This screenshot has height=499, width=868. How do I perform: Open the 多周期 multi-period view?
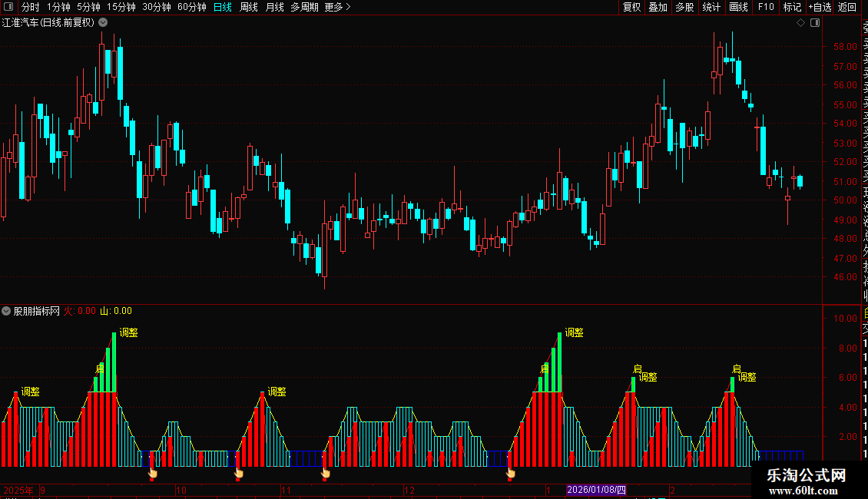pos(304,7)
